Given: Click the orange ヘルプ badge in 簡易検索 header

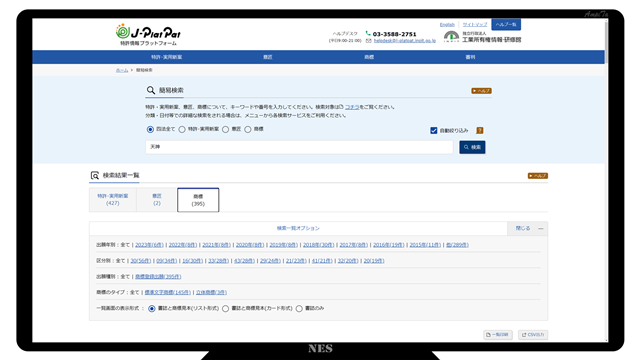Looking at the screenshot, I should 481,91.
